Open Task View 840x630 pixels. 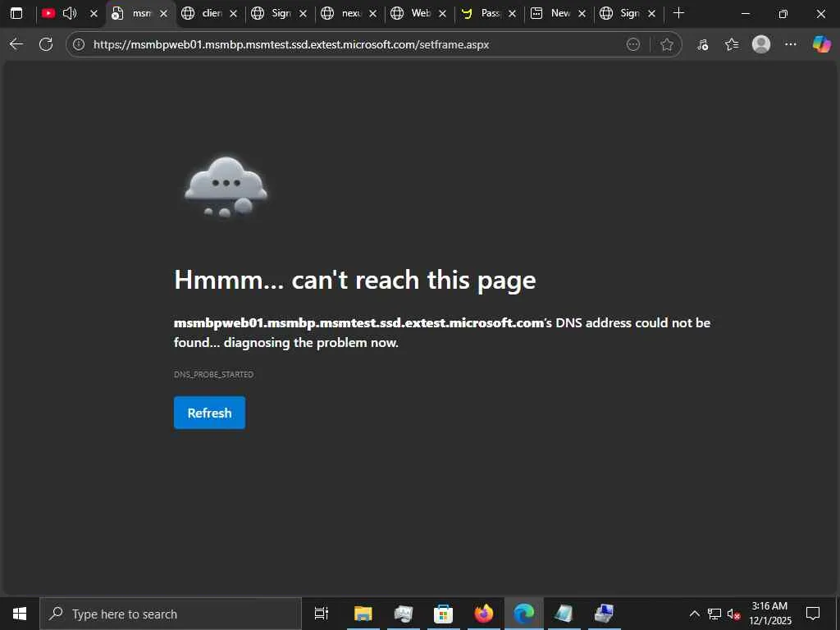[322, 614]
